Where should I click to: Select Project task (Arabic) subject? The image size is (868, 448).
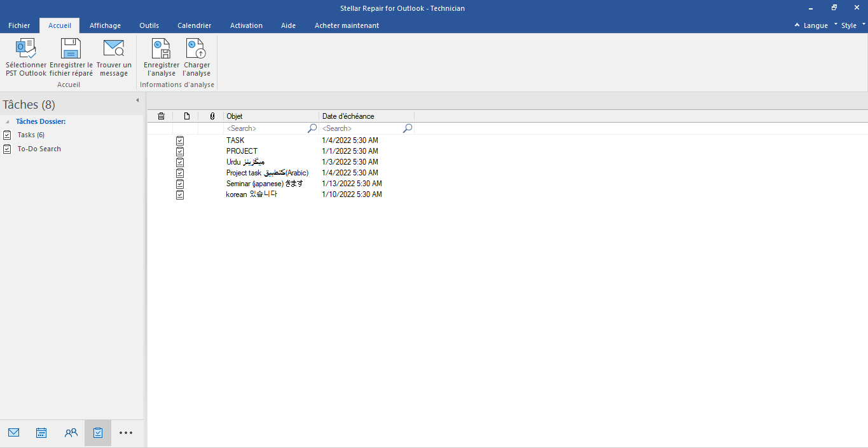(267, 173)
